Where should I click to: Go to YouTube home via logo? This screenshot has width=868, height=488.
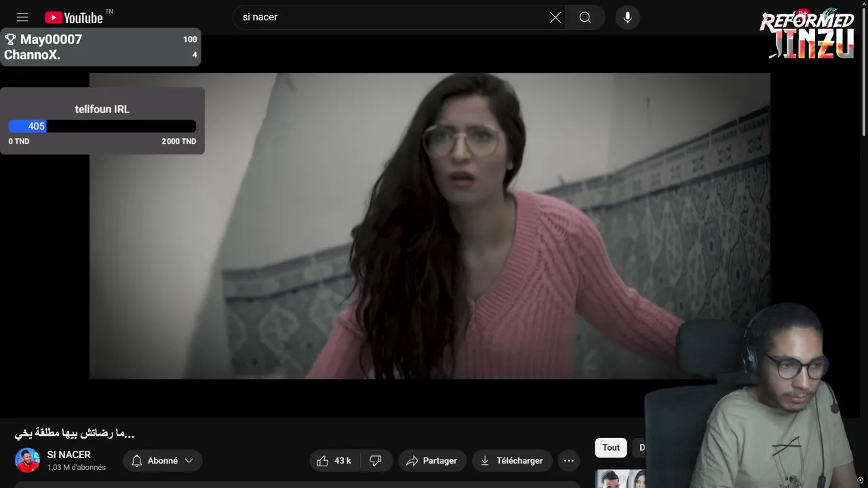[x=74, y=18]
